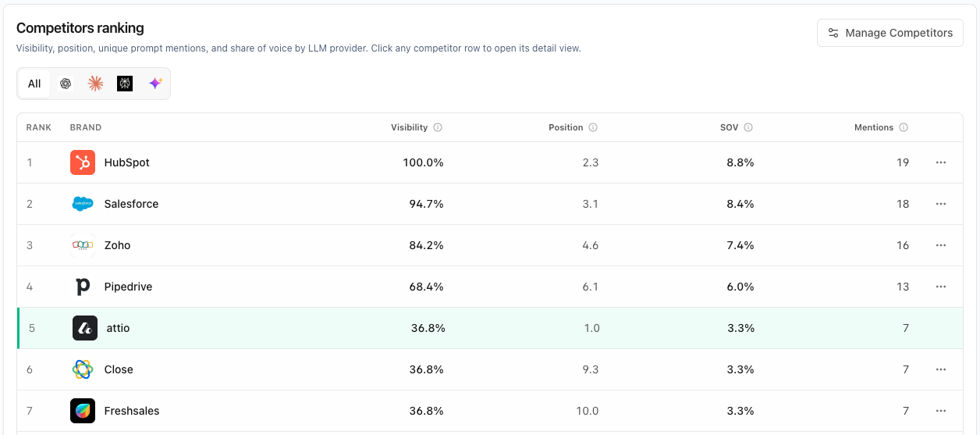
Task: Click Salesforce's 94.7% visibility value
Action: click(427, 204)
